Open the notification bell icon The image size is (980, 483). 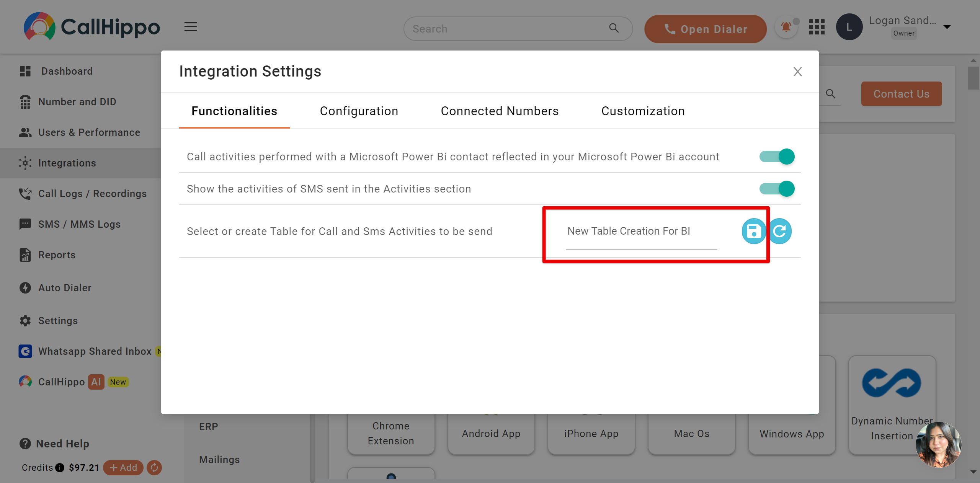786,27
